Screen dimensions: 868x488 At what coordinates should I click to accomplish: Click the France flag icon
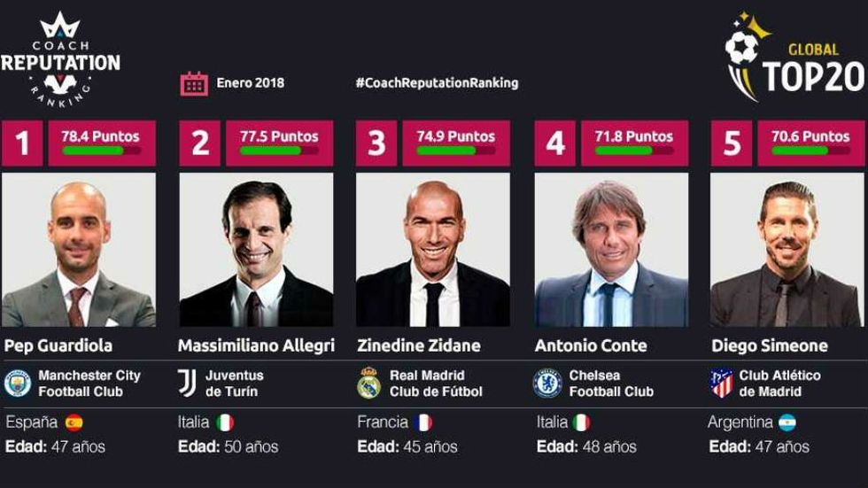click(x=422, y=422)
